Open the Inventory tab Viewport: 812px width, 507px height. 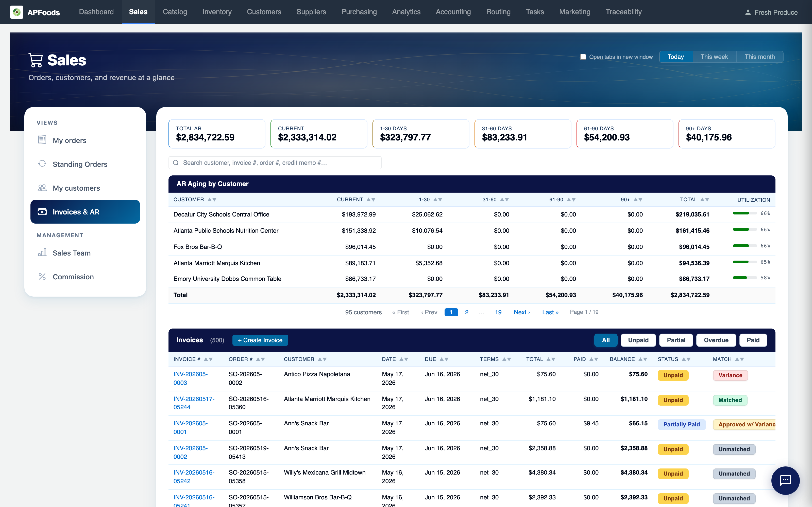(217, 12)
